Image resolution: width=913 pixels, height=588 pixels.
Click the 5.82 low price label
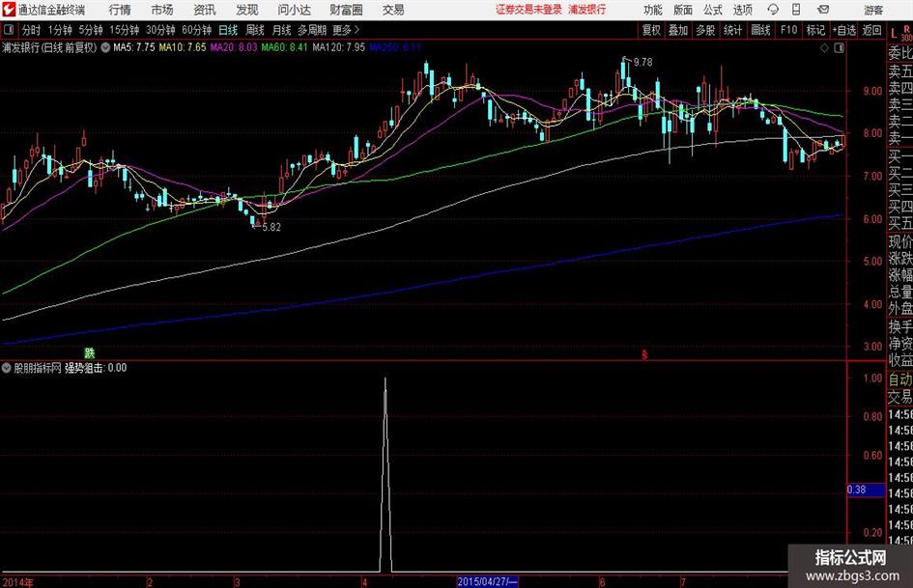click(x=271, y=227)
